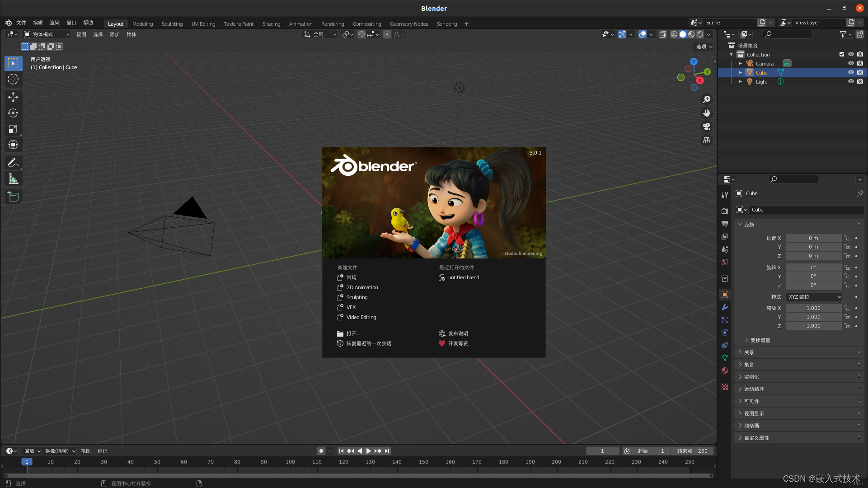868x488 pixels.
Task: Select the Scale tool
Action: click(x=13, y=129)
